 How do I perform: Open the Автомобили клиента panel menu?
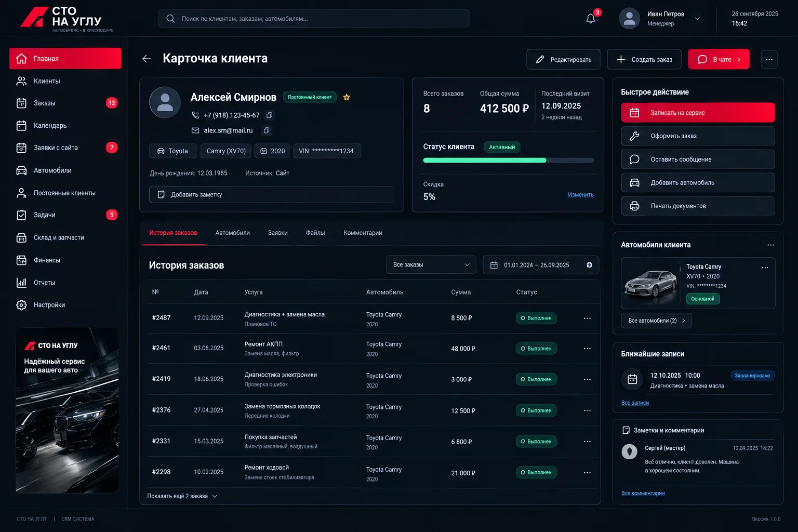point(770,245)
